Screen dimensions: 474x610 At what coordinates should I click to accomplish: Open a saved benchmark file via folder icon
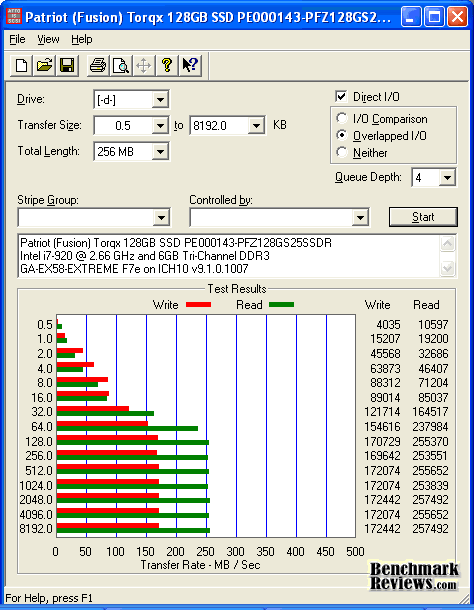[44, 65]
